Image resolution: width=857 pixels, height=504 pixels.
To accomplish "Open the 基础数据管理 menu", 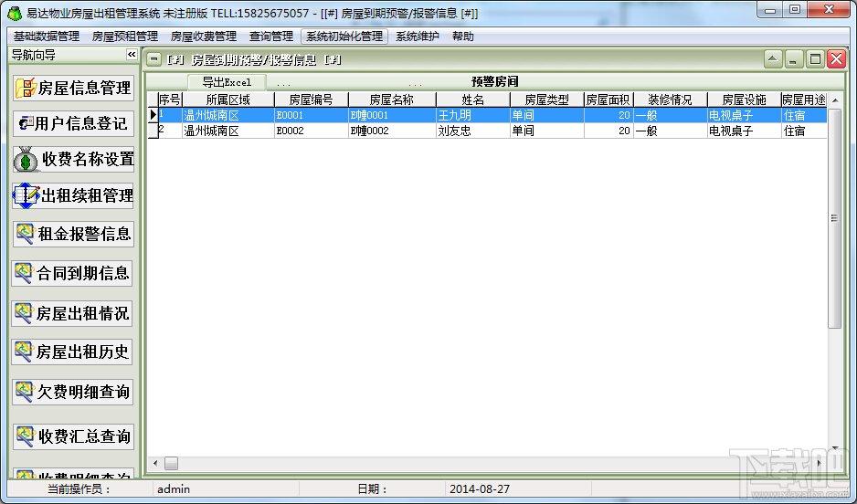I will click(x=47, y=37).
